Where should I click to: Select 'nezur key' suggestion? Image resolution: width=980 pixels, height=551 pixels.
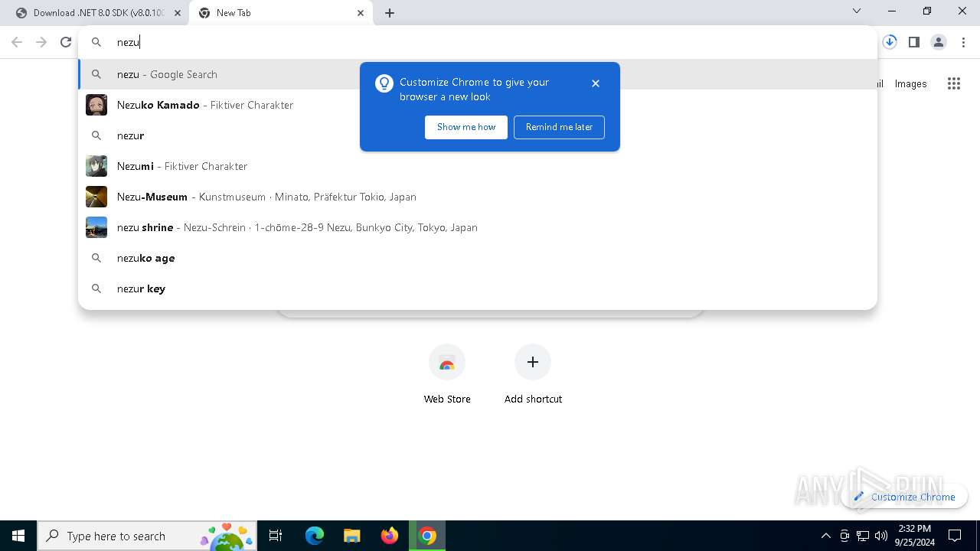point(478,289)
